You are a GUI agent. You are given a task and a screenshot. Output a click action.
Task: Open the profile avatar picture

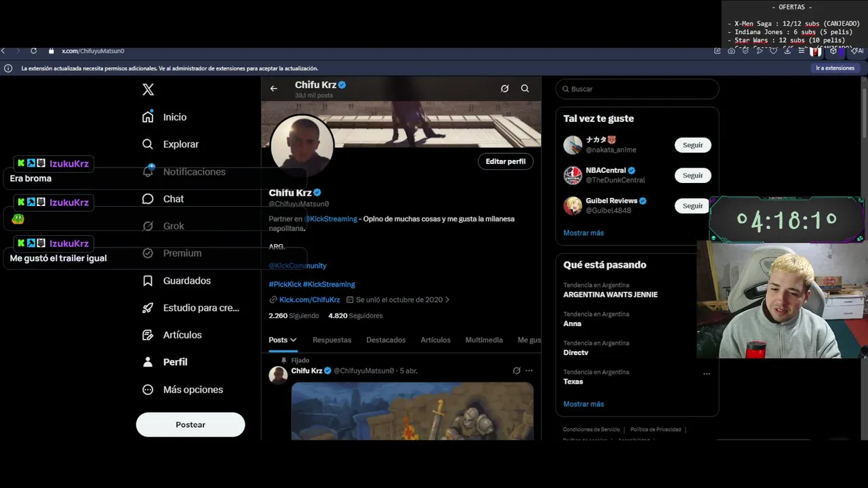[x=302, y=146]
